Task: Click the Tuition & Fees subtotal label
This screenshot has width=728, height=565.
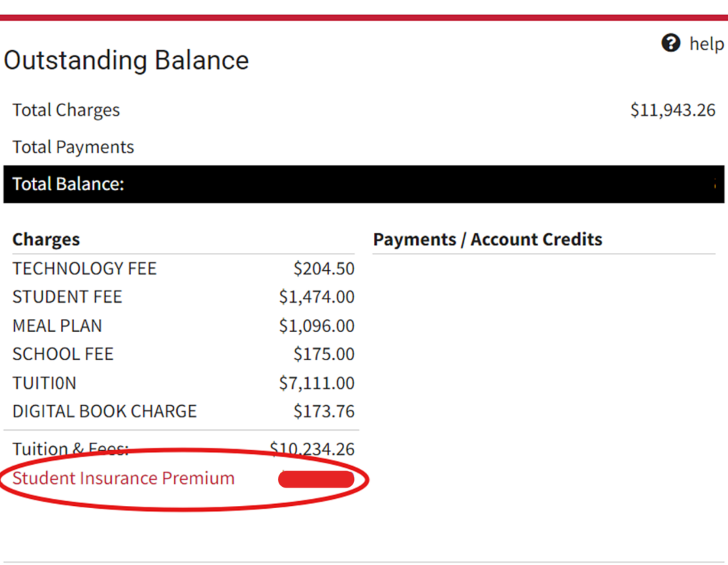Action: (x=70, y=449)
